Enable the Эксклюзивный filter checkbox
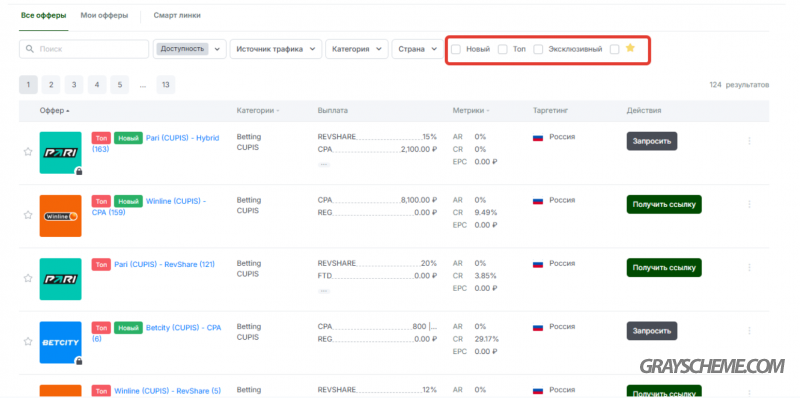Viewport: 800px width, 398px height. pos(538,49)
